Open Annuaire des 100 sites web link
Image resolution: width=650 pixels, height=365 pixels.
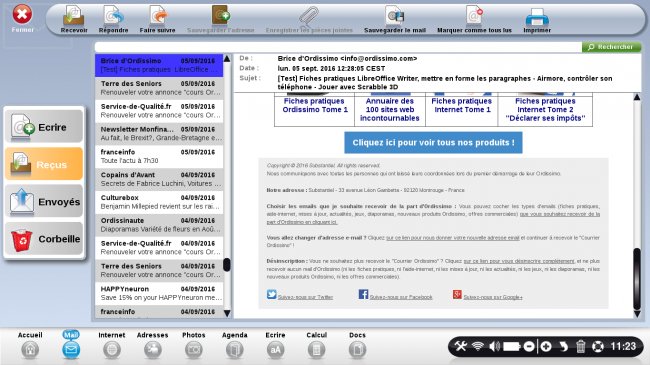[390, 110]
